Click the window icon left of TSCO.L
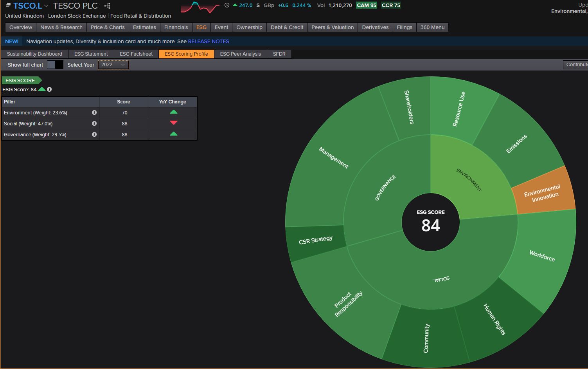Image resolution: width=588 pixels, height=369 pixels. [x=8, y=5]
